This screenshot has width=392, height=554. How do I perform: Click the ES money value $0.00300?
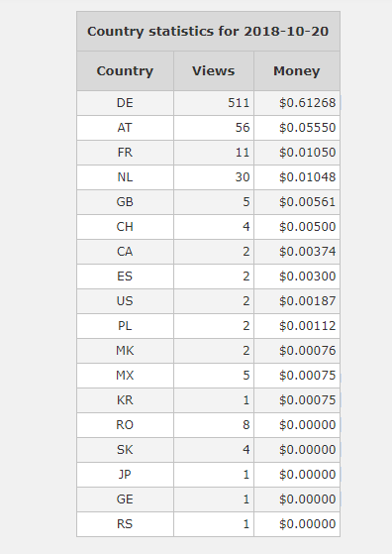307,276
